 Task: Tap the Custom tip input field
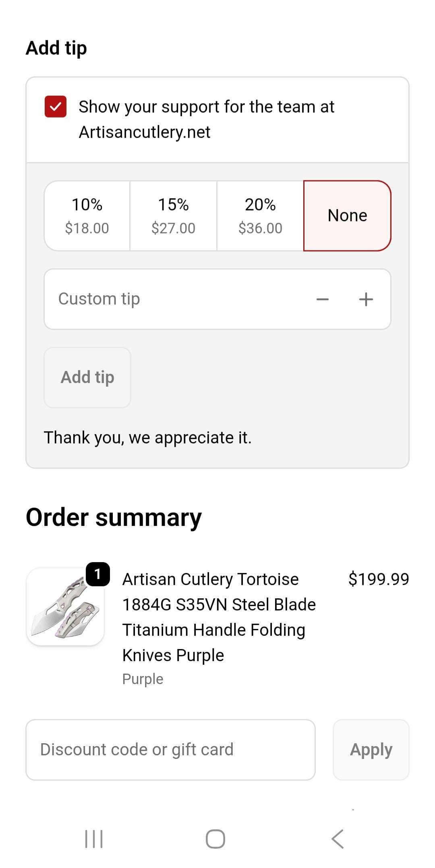177,299
